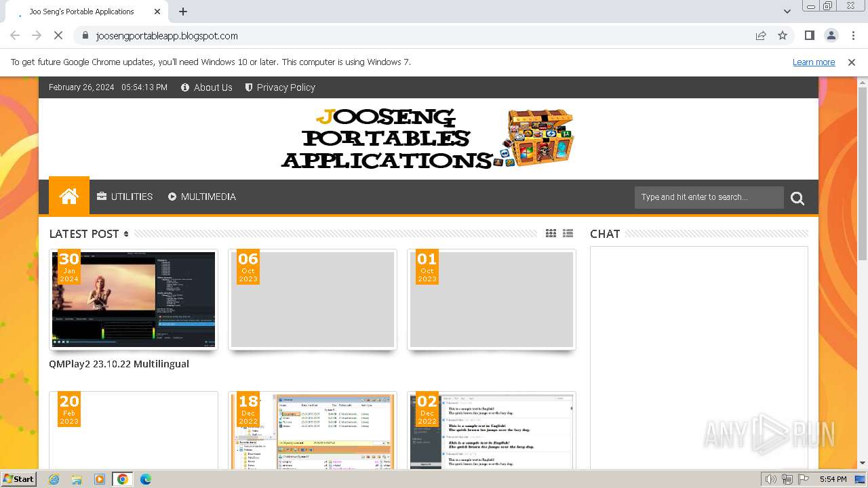The height and width of the screenshot is (488, 868).
Task: Click the taskbar clock 5:54 PM
Action: (833, 479)
